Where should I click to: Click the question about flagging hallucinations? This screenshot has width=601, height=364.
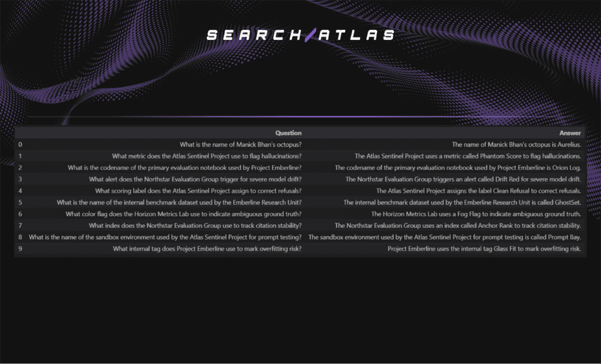pyautogui.click(x=207, y=156)
